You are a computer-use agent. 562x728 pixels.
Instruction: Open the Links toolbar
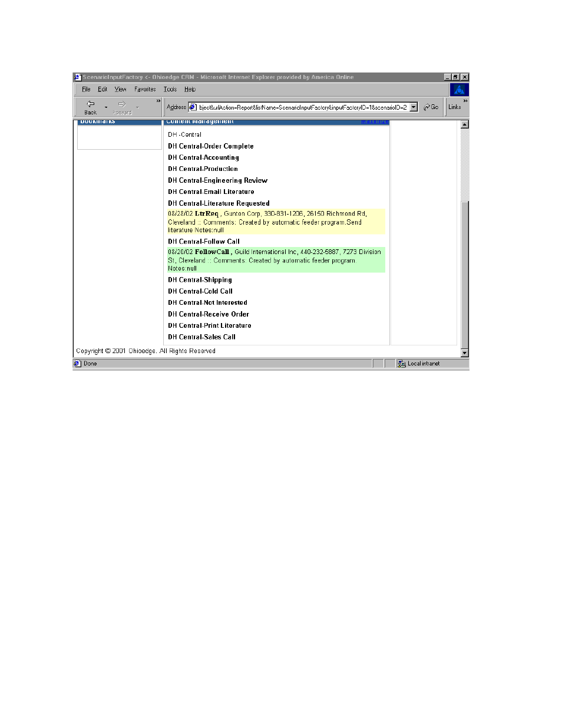pyautogui.click(x=454, y=107)
